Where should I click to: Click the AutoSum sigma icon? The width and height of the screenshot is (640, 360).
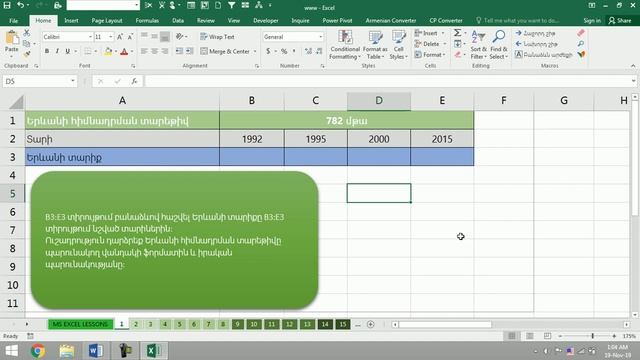[x=458, y=33]
